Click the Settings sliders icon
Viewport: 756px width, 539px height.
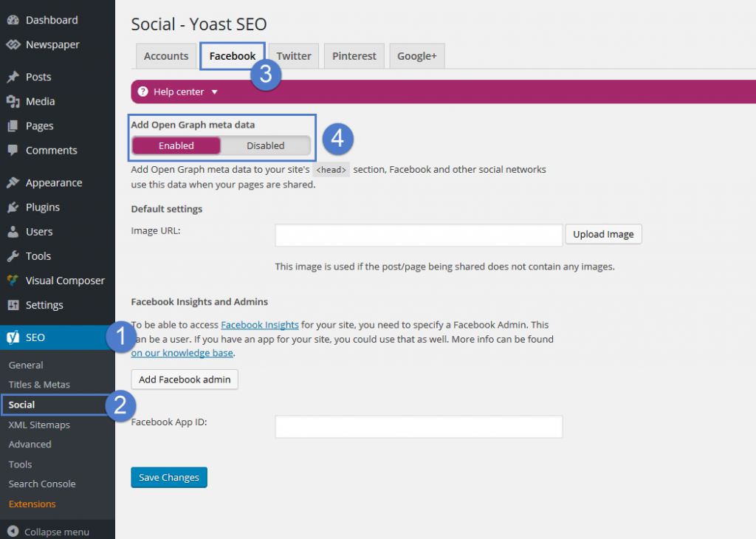pyautogui.click(x=13, y=305)
